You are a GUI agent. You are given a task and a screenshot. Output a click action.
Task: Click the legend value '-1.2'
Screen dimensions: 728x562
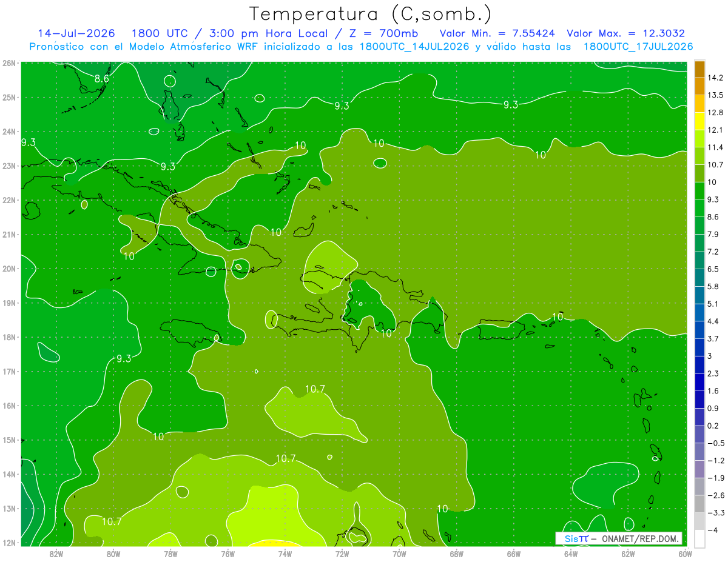(715, 460)
